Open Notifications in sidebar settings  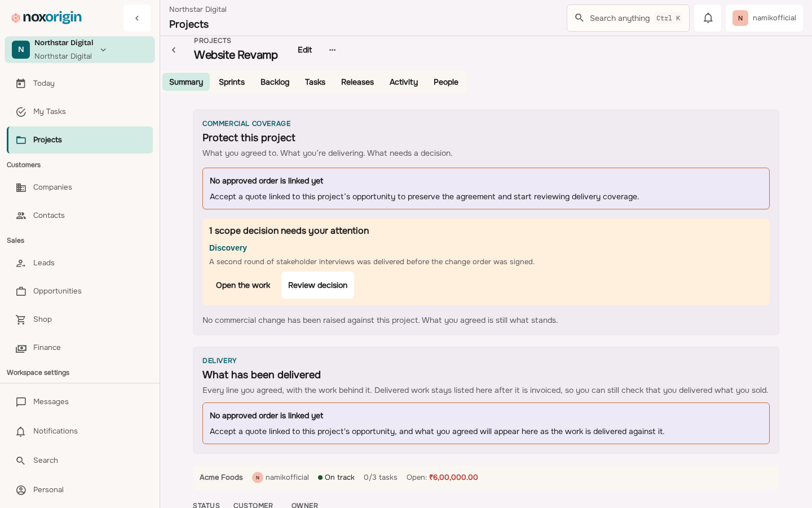tap(80, 431)
